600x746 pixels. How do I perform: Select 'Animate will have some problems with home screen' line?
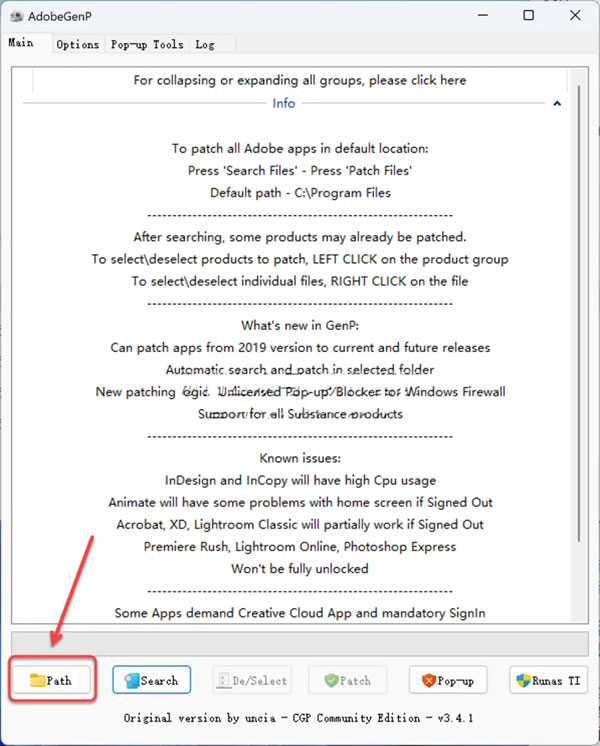[300, 502]
